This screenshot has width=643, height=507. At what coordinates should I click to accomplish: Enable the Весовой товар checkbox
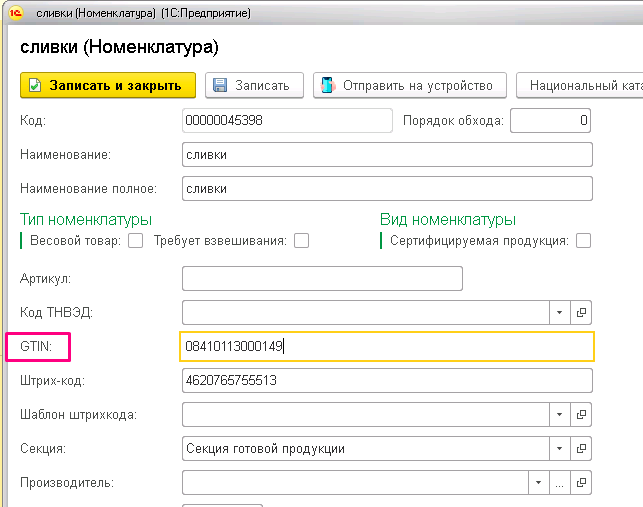135,241
